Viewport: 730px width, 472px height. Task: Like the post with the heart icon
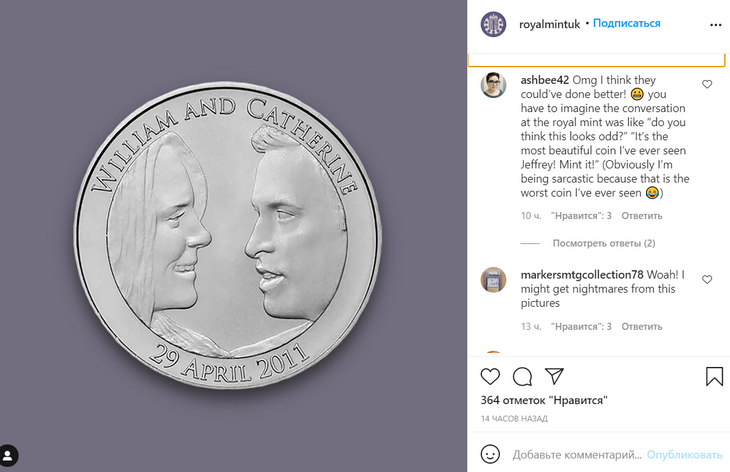[x=490, y=377]
